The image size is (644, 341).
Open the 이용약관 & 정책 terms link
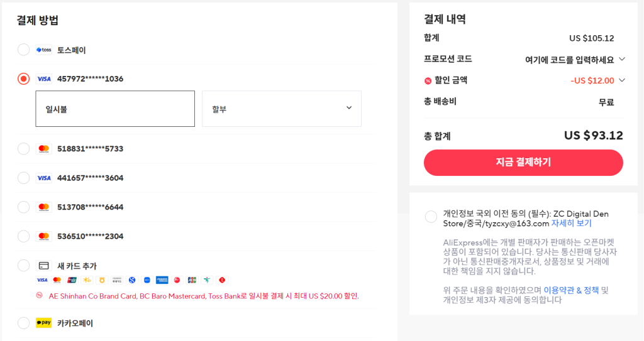(571, 290)
